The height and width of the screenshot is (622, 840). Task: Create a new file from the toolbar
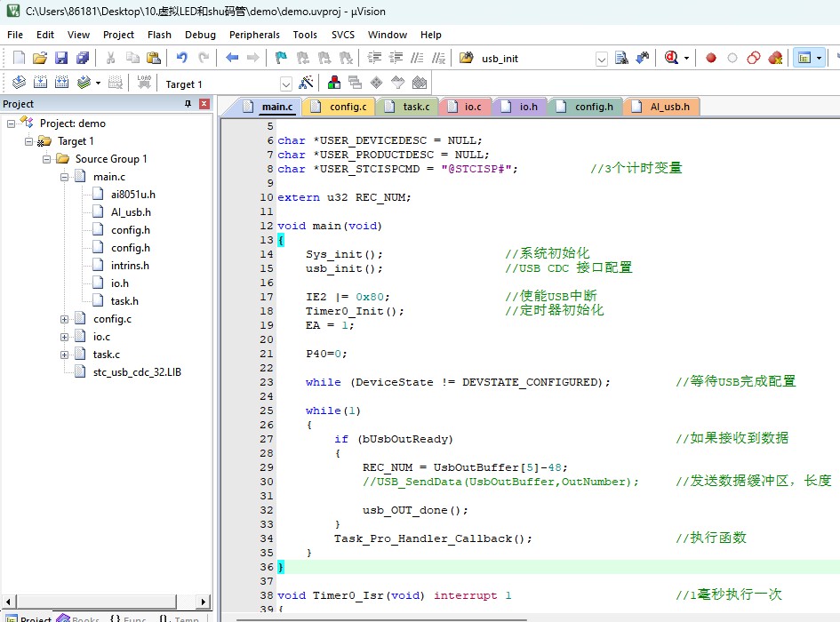tap(19, 58)
